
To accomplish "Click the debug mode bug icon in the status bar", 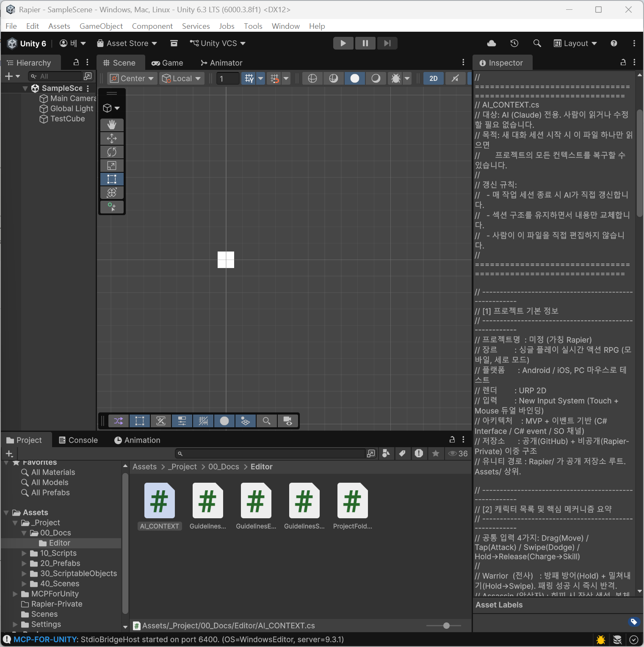I will point(600,639).
